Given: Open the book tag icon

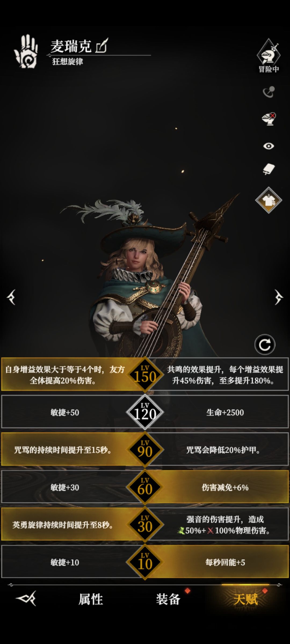Looking at the screenshot, I should point(269,169).
